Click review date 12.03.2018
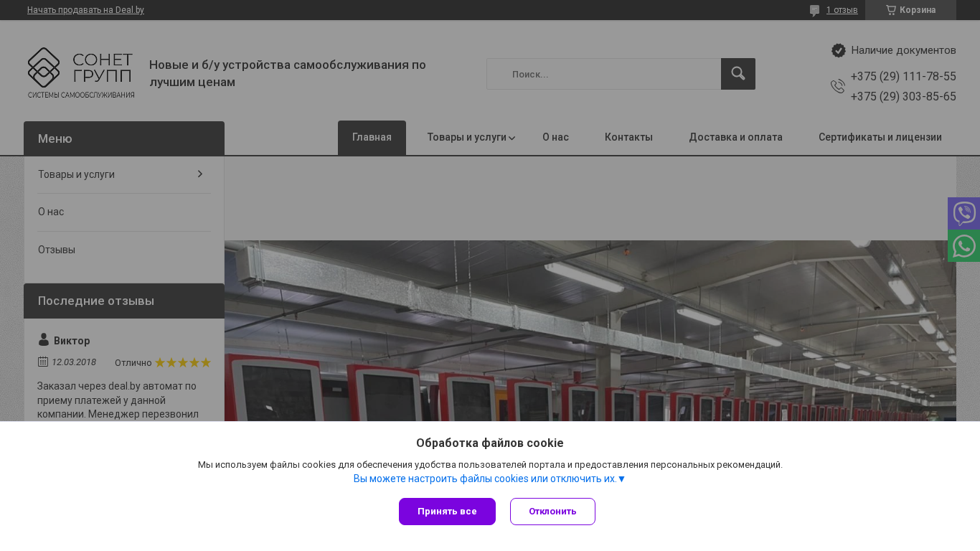The height and width of the screenshot is (551, 980). click(x=74, y=362)
